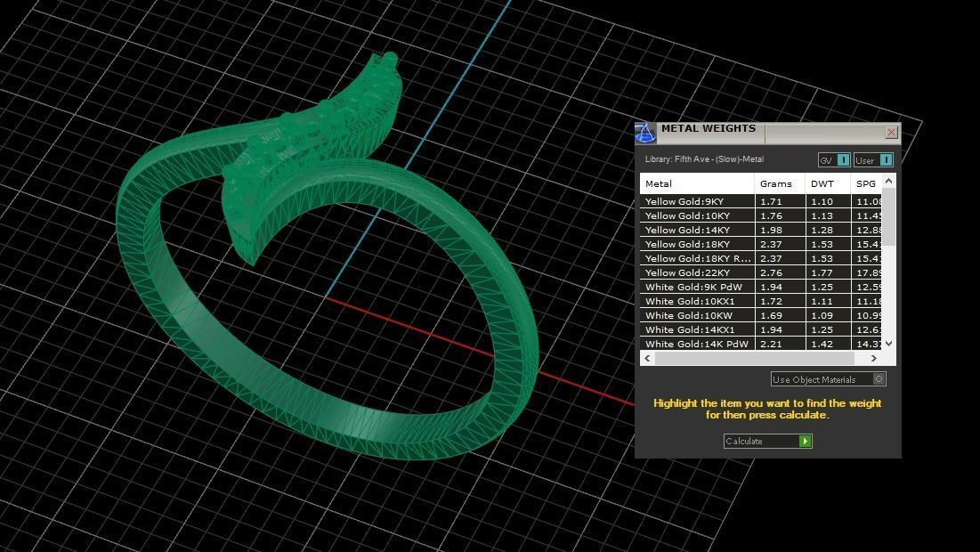This screenshot has width=980, height=552.
Task: Select the White Gold:10KW row
Action: (761, 316)
